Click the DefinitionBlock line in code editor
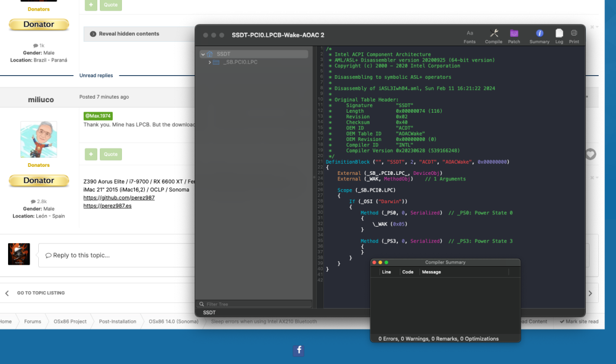This screenshot has width=616, height=364. pyautogui.click(x=417, y=162)
